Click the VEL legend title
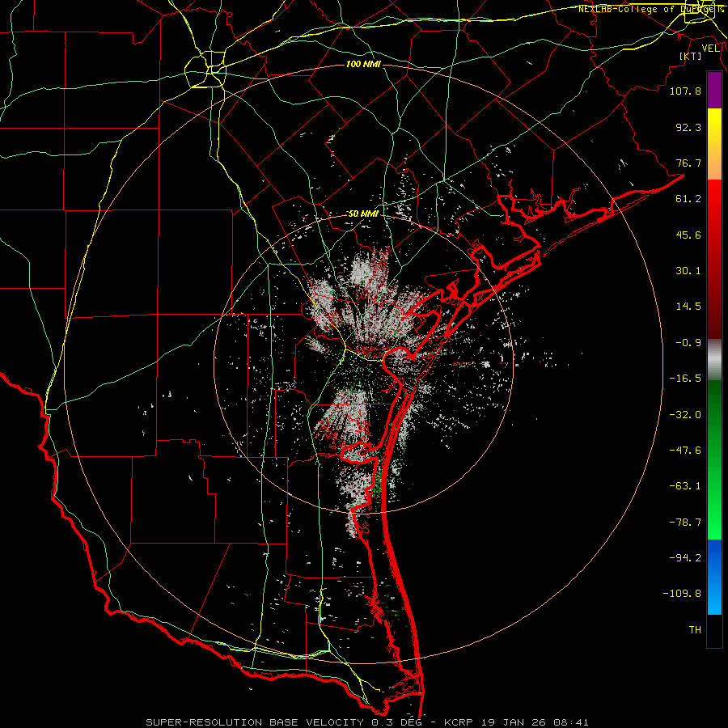The width and height of the screenshot is (728, 728). pyautogui.click(x=710, y=49)
